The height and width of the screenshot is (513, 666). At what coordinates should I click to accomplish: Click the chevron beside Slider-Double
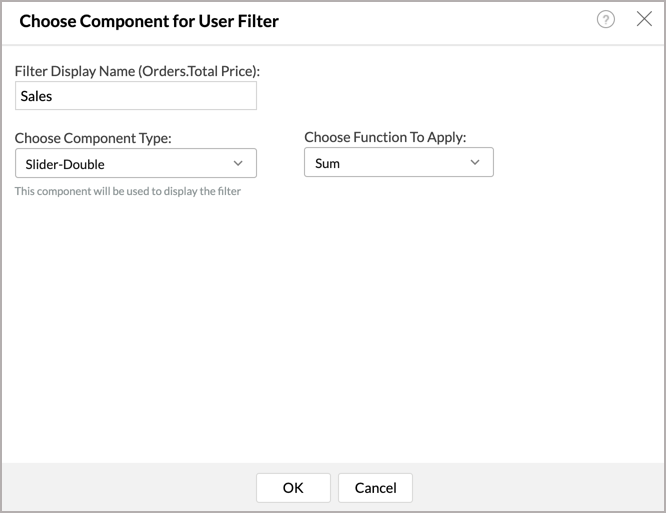238,163
